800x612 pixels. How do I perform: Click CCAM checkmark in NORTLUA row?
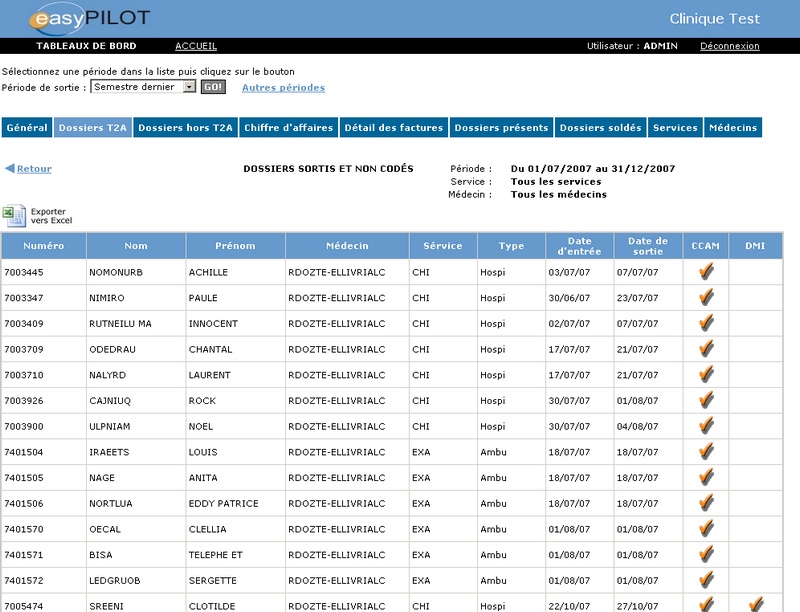point(706,502)
